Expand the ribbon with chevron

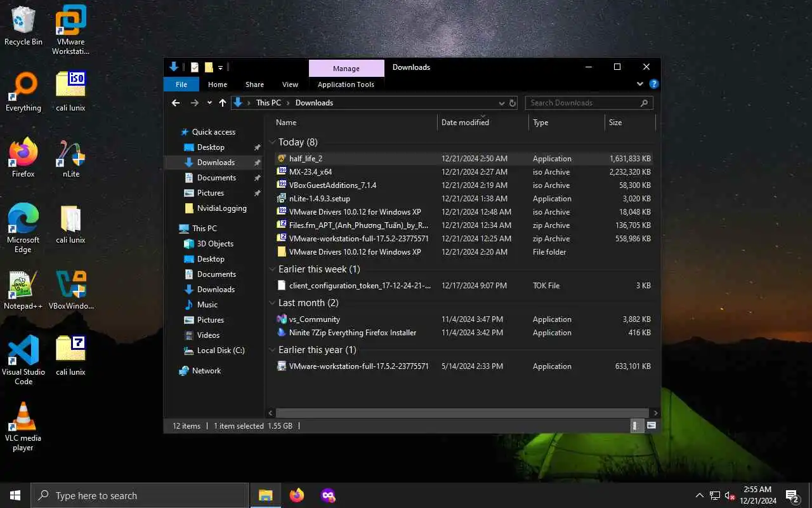(640, 84)
